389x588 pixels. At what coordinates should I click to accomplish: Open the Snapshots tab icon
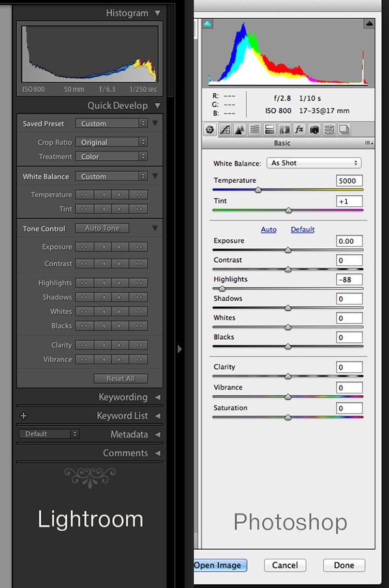(344, 130)
